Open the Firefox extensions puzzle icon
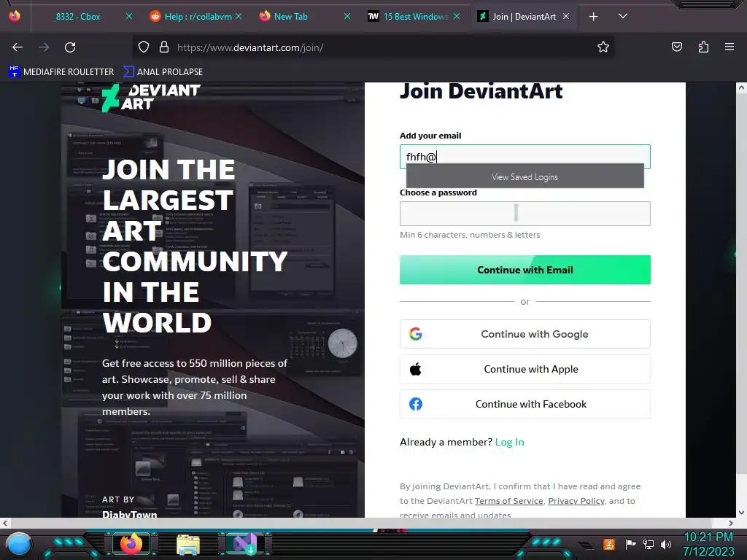 pyautogui.click(x=703, y=47)
